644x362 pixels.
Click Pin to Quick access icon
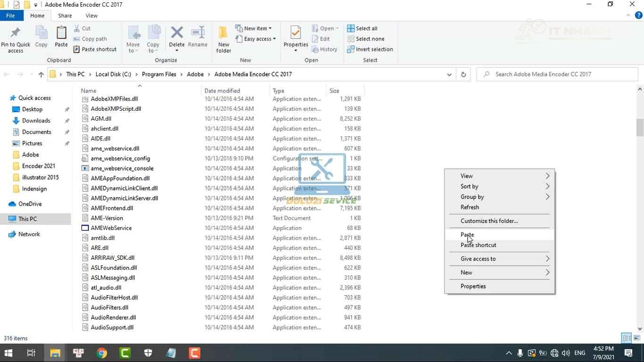(x=16, y=39)
